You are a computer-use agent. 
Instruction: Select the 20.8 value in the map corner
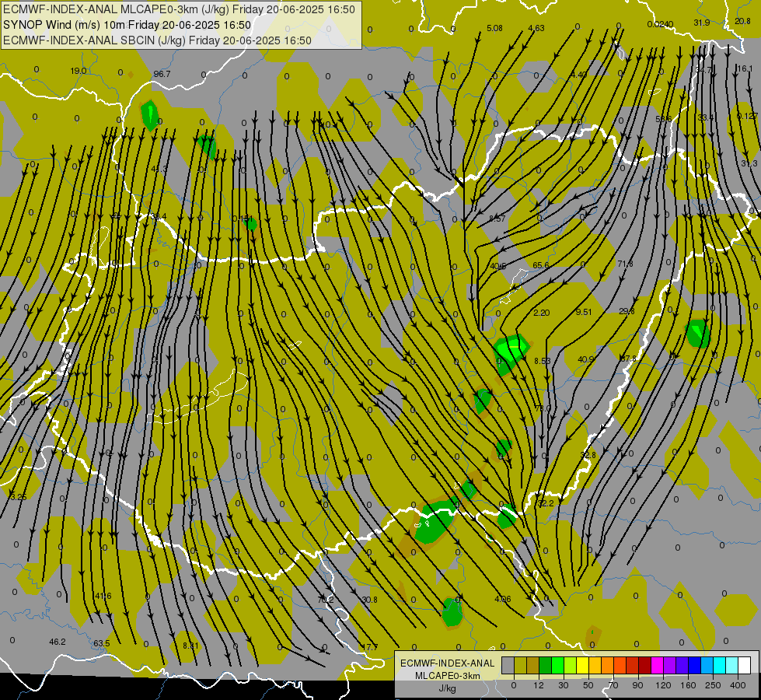tap(742, 21)
